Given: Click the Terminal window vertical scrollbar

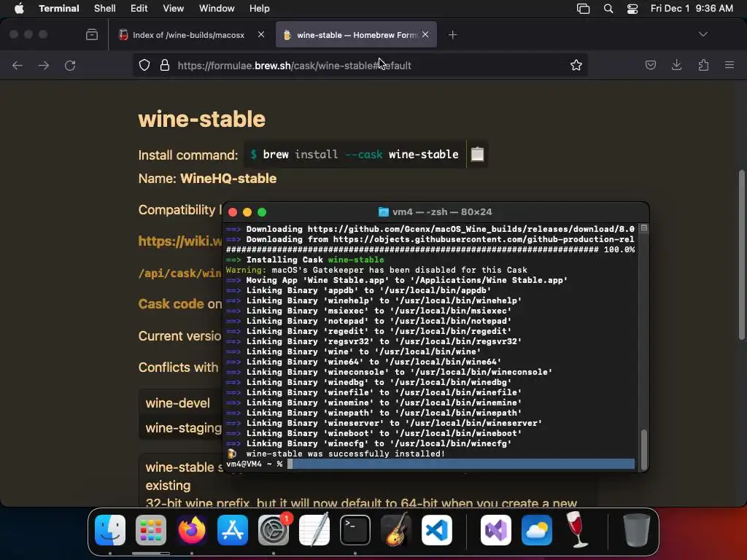Looking at the screenshot, I should tap(644, 449).
